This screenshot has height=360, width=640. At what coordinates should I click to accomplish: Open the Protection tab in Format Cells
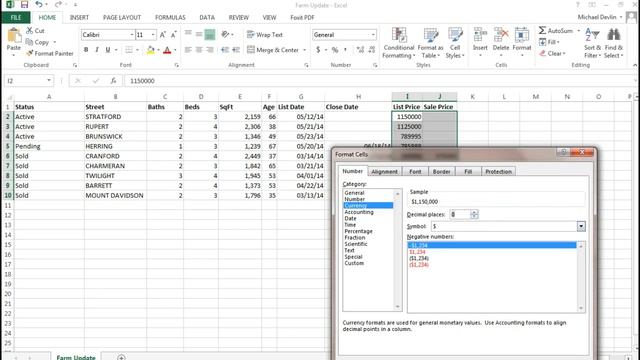(498, 171)
